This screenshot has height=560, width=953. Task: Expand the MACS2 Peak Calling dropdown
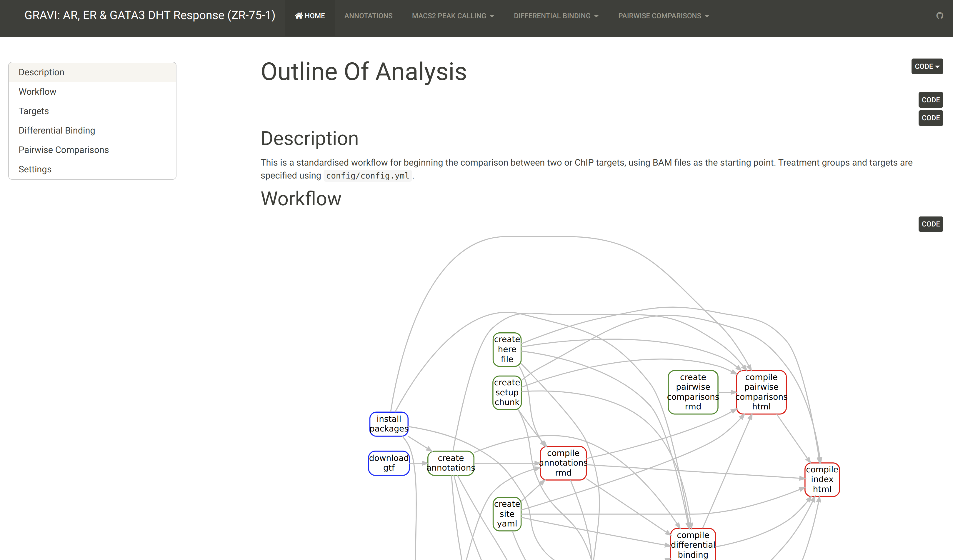(x=453, y=16)
